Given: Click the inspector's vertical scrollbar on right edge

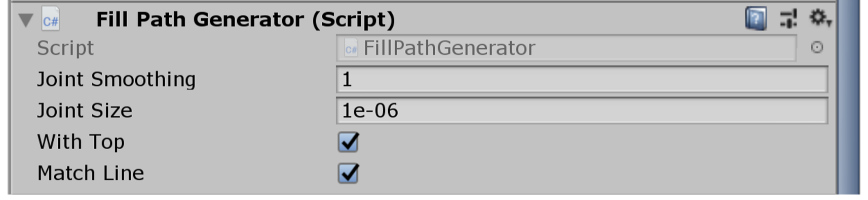Looking at the screenshot, I should (848, 96).
